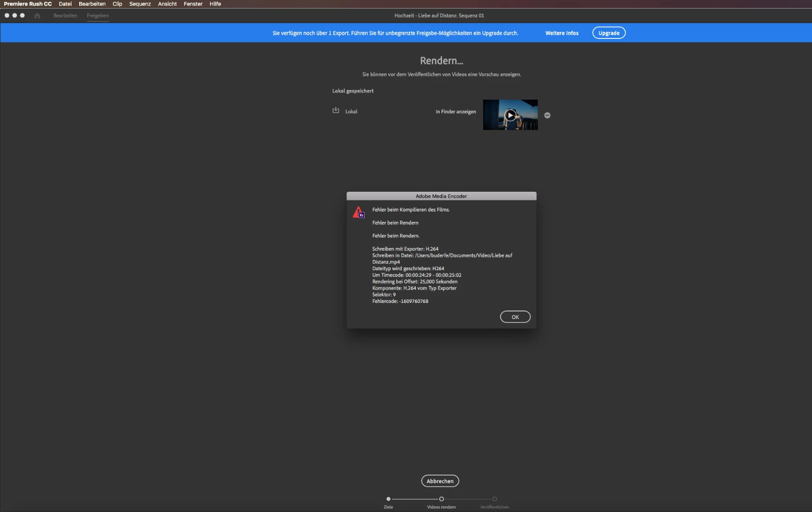Open the Home screen icon
The height and width of the screenshot is (512, 812).
[37, 16]
